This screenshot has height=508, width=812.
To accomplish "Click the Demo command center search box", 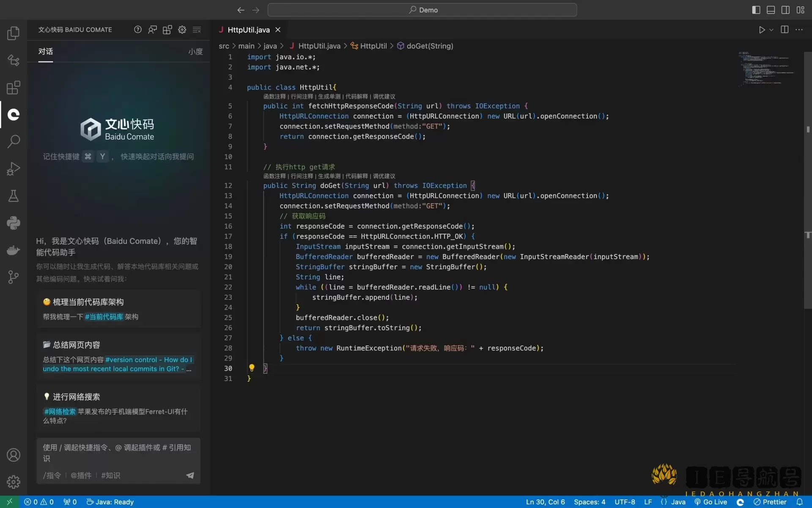I will (x=422, y=10).
